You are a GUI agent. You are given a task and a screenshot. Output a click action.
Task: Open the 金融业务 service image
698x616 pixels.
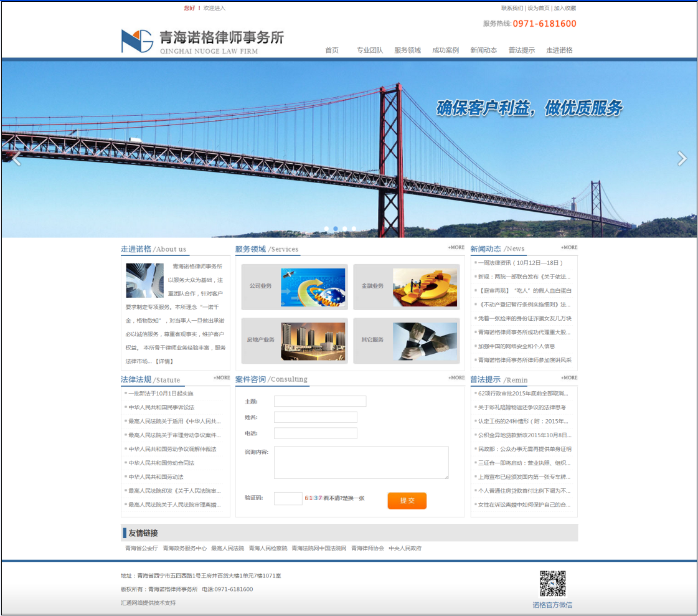coord(425,287)
